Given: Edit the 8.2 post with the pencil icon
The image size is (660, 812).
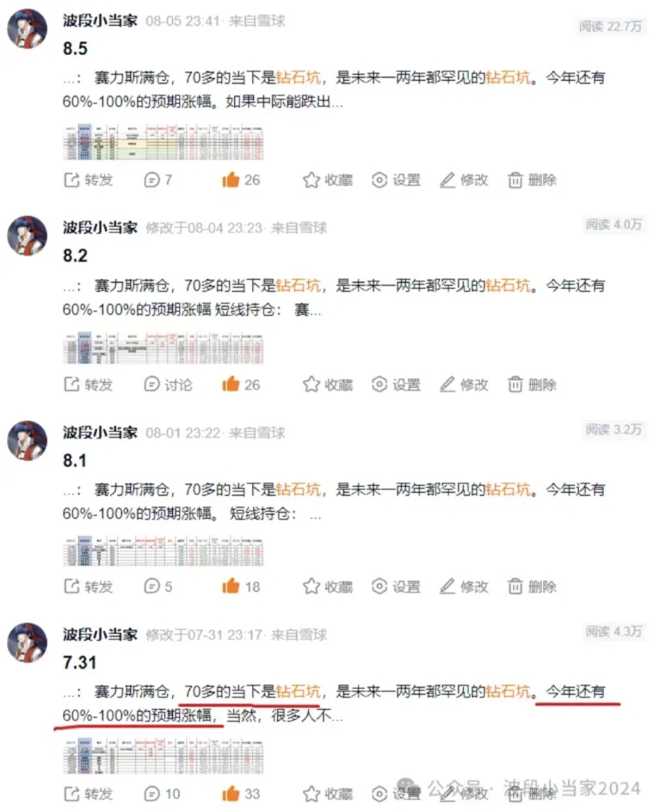Looking at the screenshot, I should tap(464, 384).
